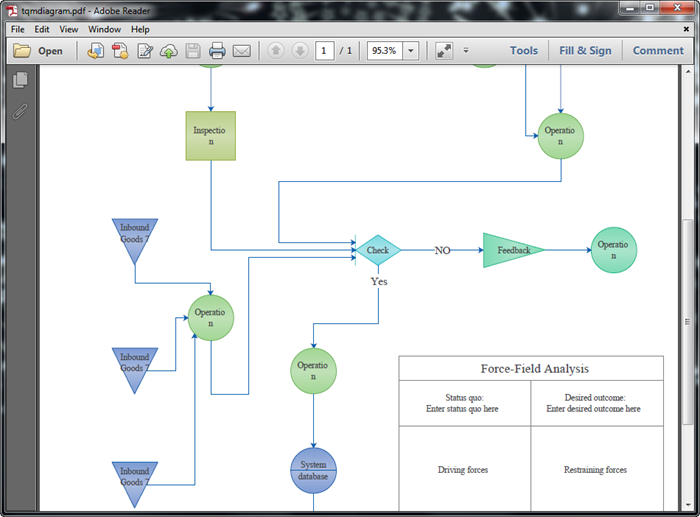700x517 pixels.
Task: Open the Edit menu
Action: (42, 29)
